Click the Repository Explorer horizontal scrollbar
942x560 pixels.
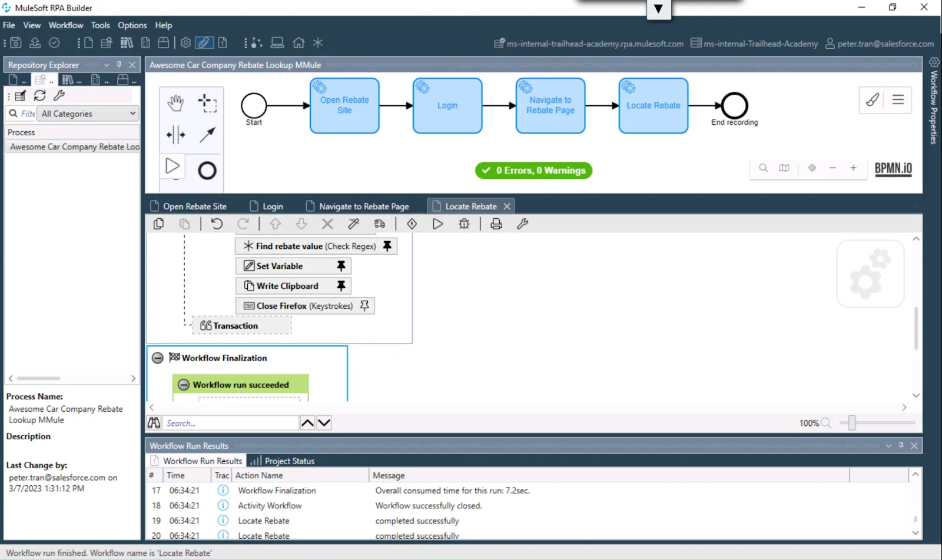(x=38, y=378)
